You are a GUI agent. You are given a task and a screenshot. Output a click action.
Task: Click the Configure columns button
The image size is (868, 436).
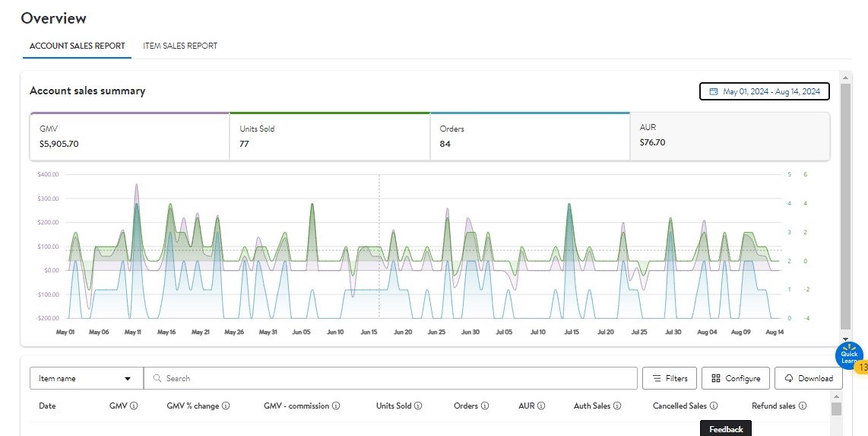point(736,378)
